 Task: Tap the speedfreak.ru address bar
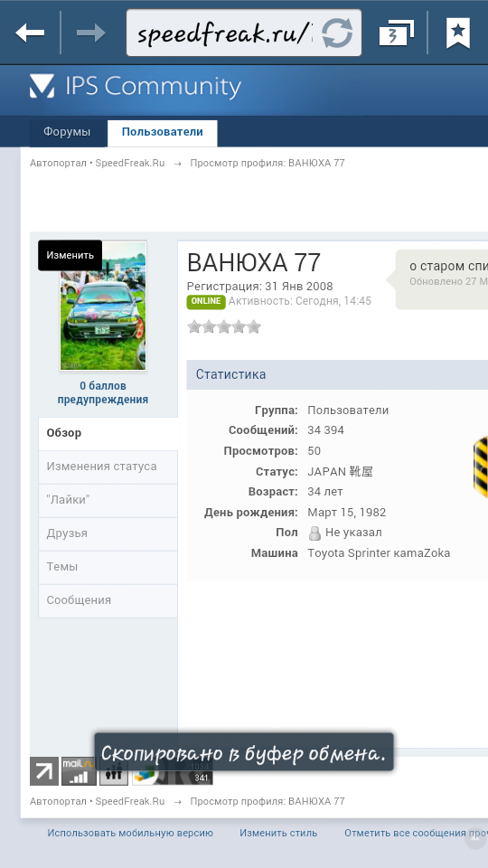click(225, 33)
